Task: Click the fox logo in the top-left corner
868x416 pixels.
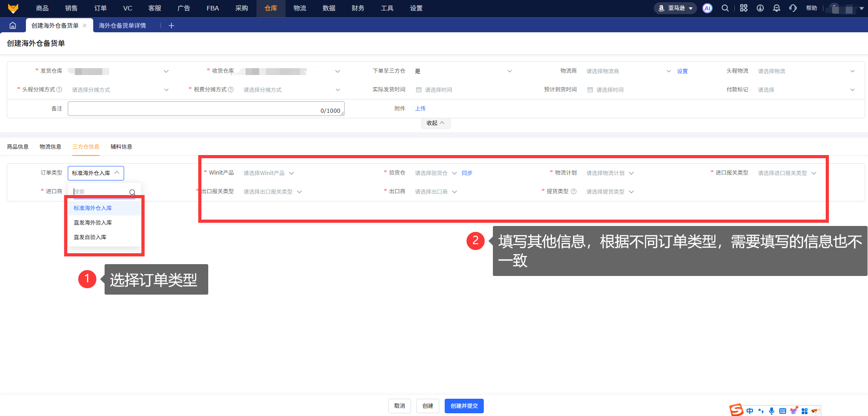Action: (x=13, y=8)
